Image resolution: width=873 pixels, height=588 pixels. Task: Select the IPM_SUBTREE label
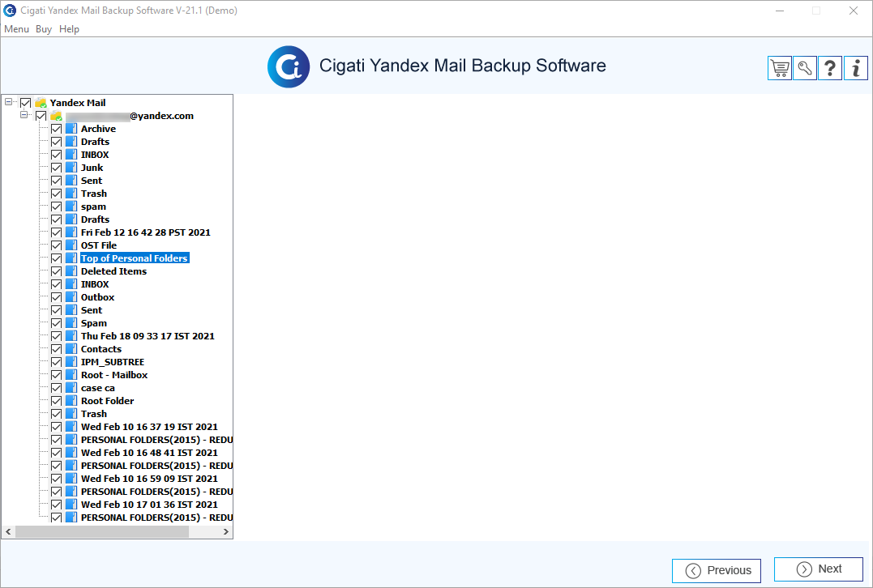pos(113,362)
